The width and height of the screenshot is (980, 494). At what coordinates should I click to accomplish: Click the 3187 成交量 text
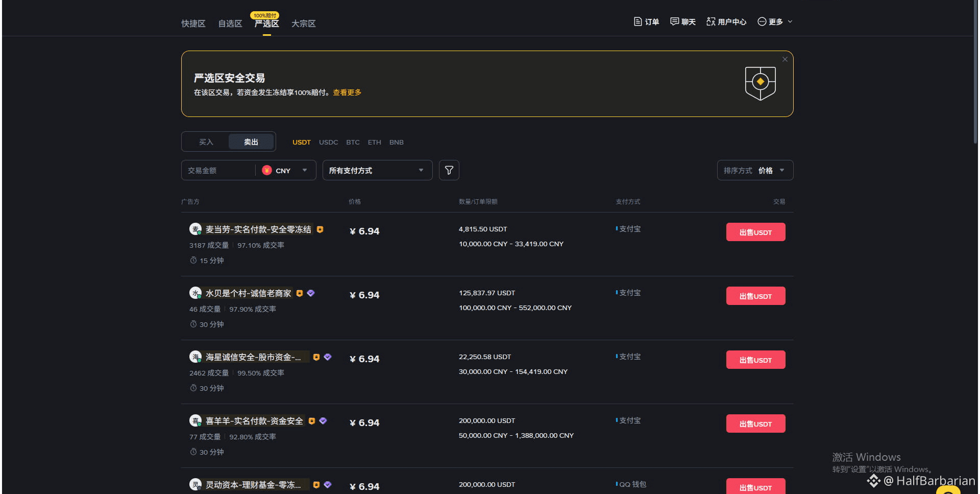click(x=209, y=245)
